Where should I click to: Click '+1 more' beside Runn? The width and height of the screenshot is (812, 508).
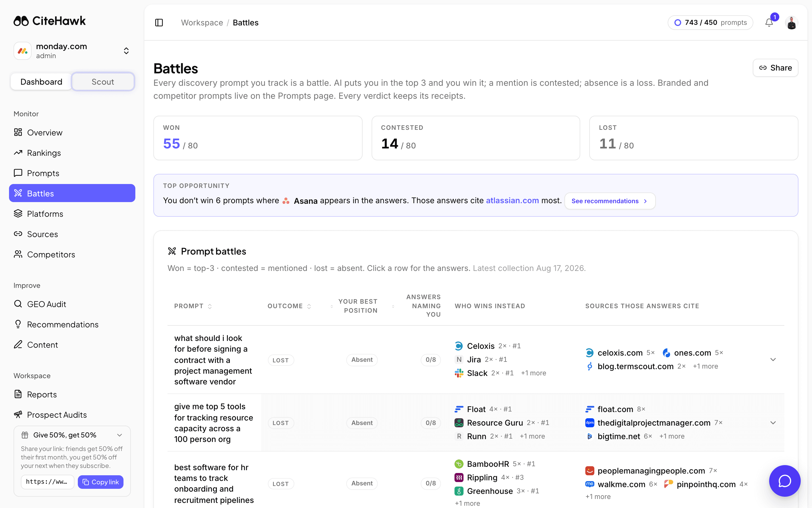click(x=532, y=436)
